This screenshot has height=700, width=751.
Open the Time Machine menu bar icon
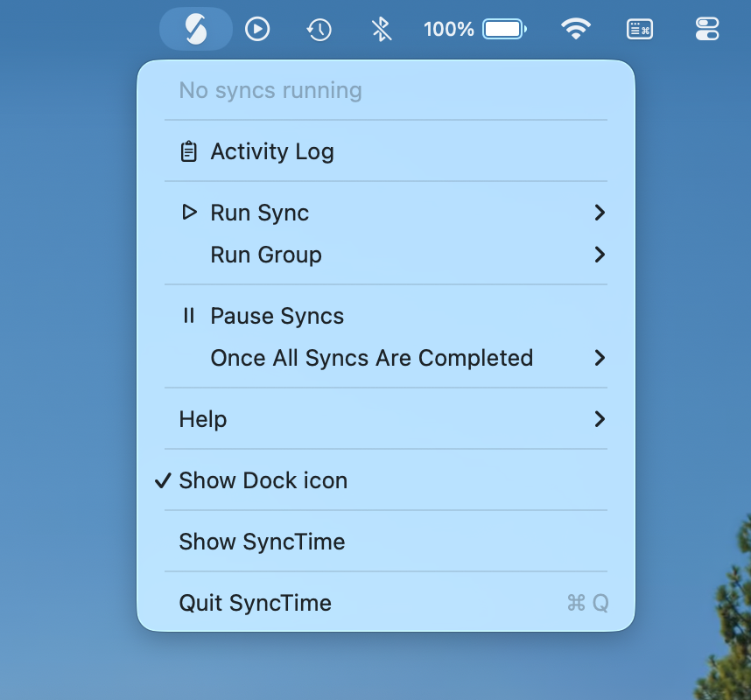(319, 30)
